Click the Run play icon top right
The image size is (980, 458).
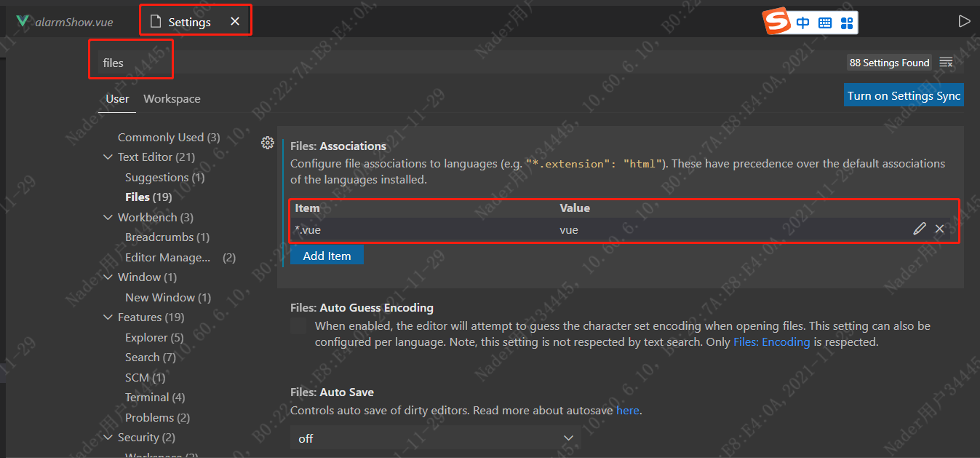coord(965,20)
